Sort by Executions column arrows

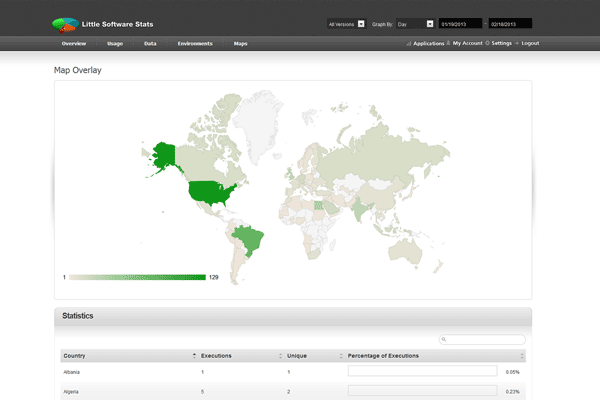click(280, 356)
